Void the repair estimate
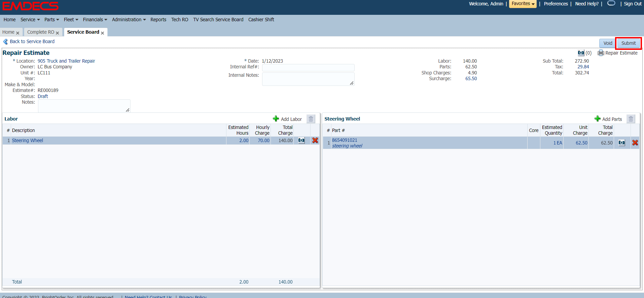The image size is (644, 298). coord(607,43)
